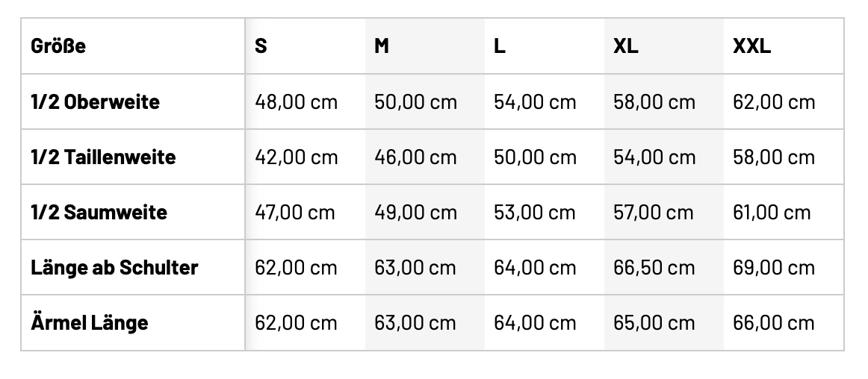The image size is (868, 379).
Task: Click the M size column header
Action: pos(381,46)
